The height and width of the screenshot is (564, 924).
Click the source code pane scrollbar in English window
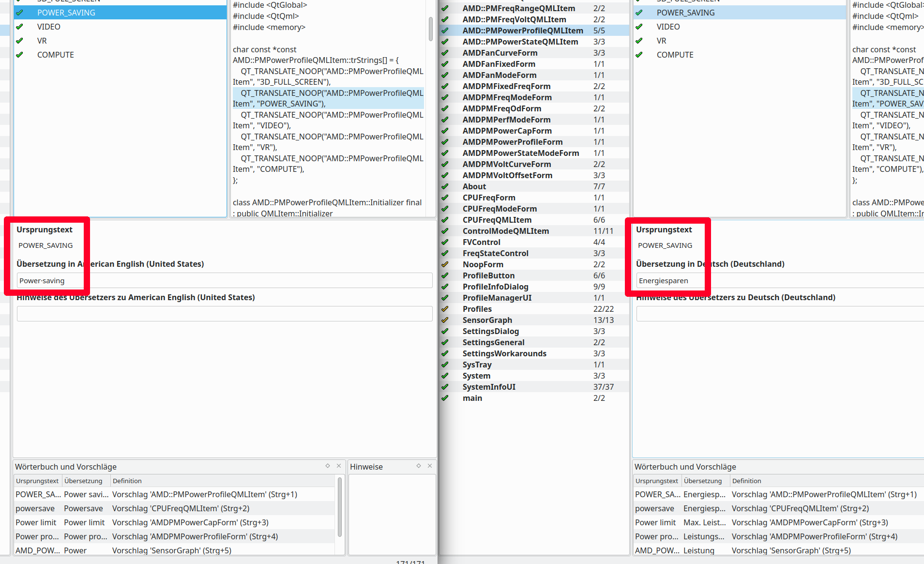[x=431, y=29]
